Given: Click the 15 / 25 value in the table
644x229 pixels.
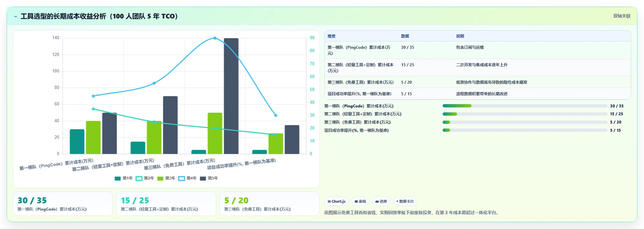Looking at the screenshot, I should (x=407, y=65).
